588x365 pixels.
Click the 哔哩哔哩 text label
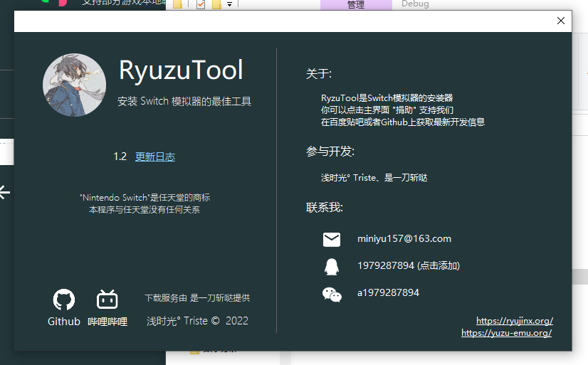click(107, 322)
